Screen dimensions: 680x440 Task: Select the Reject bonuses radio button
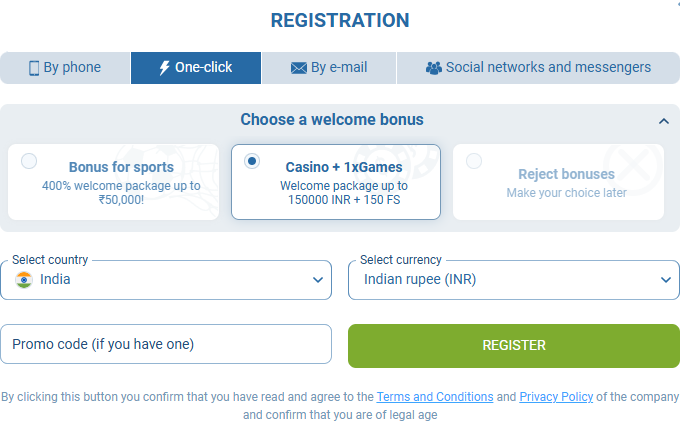tap(473, 160)
